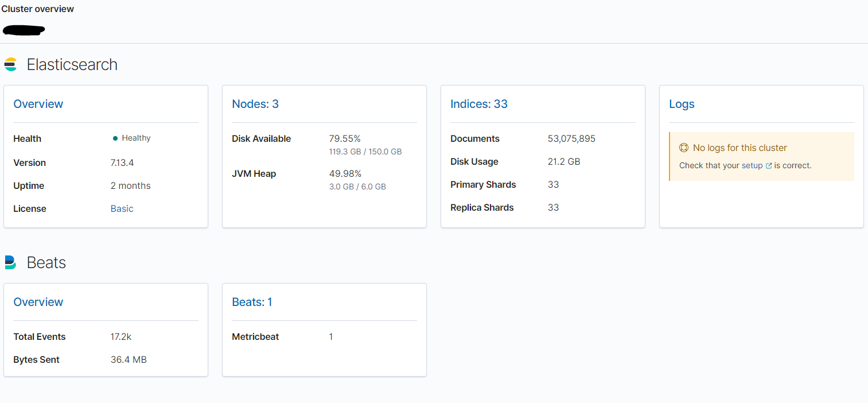The width and height of the screenshot is (868, 403).
Task: Click the Primary Shards value 33
Action: coord(553,184)
